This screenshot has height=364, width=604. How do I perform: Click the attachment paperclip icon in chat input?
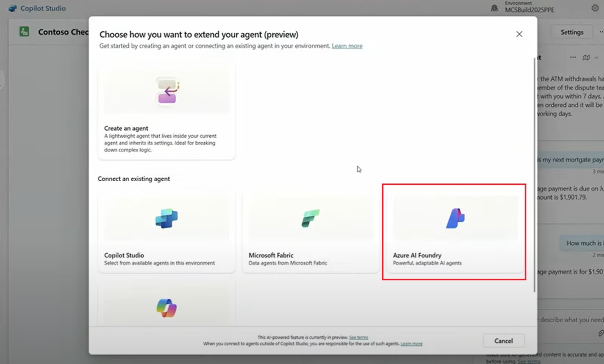pyautogui.click(x=600, y=333)
